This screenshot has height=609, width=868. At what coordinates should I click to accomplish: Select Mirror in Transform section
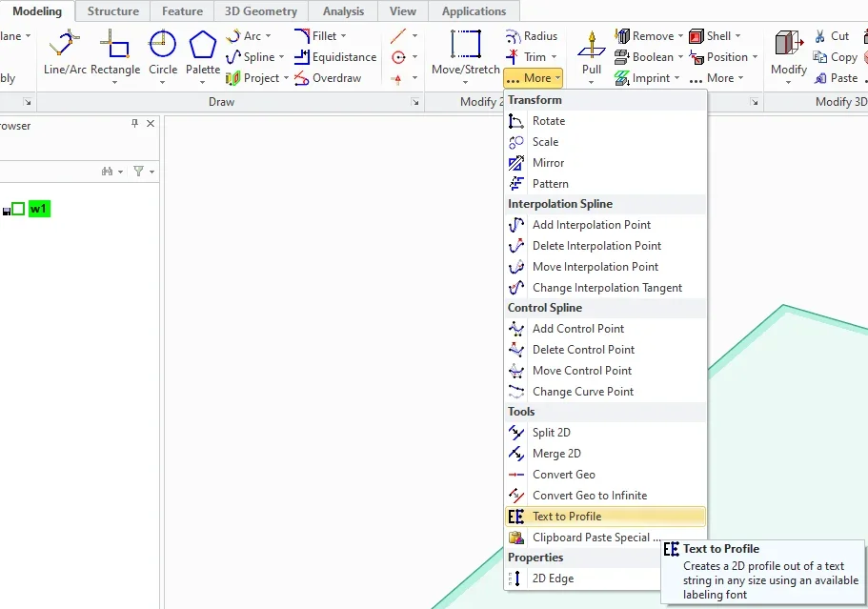point(548,163)
